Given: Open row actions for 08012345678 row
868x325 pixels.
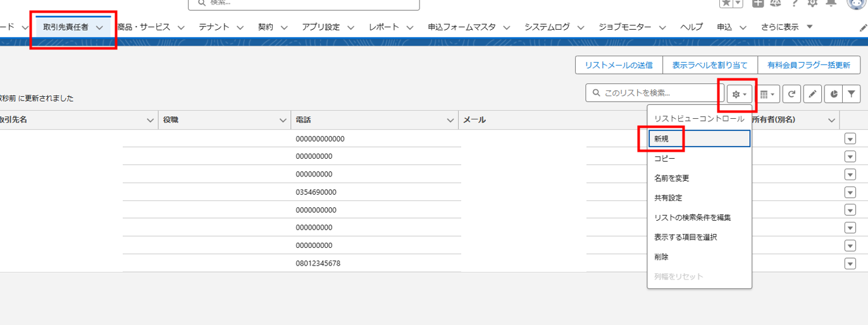Looking at the screenshot, I should pos(850,263).
